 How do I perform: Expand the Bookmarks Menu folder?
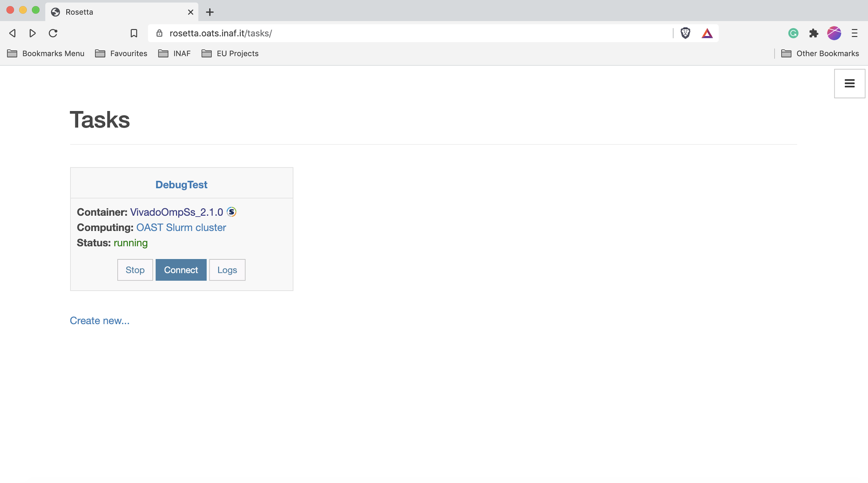coord(46,53)
